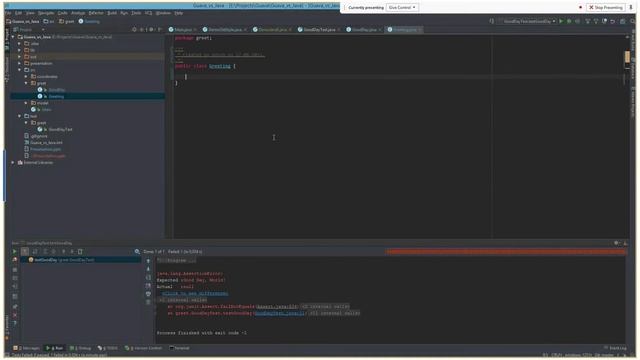Open Run panel settings gear icon

click(x=616, y=243)
